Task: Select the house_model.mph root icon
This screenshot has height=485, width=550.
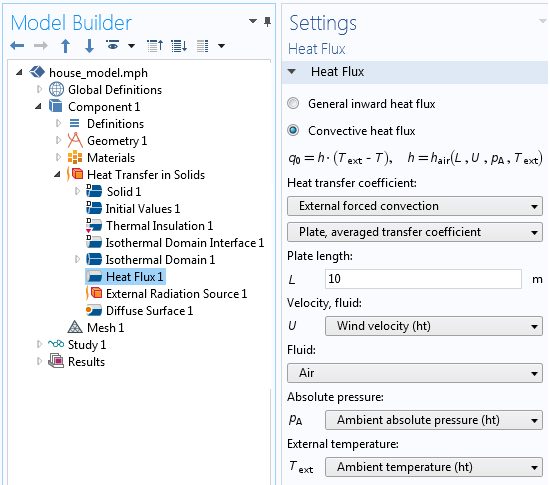Action: [37, 73]
